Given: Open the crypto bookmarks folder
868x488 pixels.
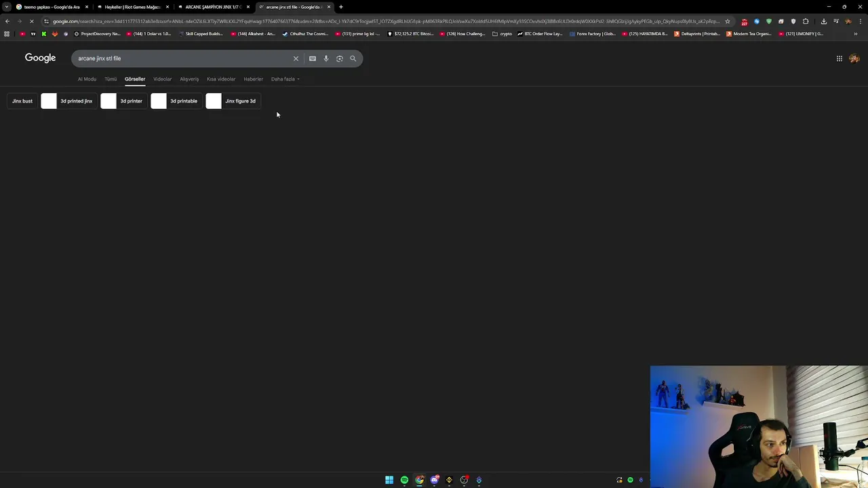Looking at the screenshot, I should point(502,34).
